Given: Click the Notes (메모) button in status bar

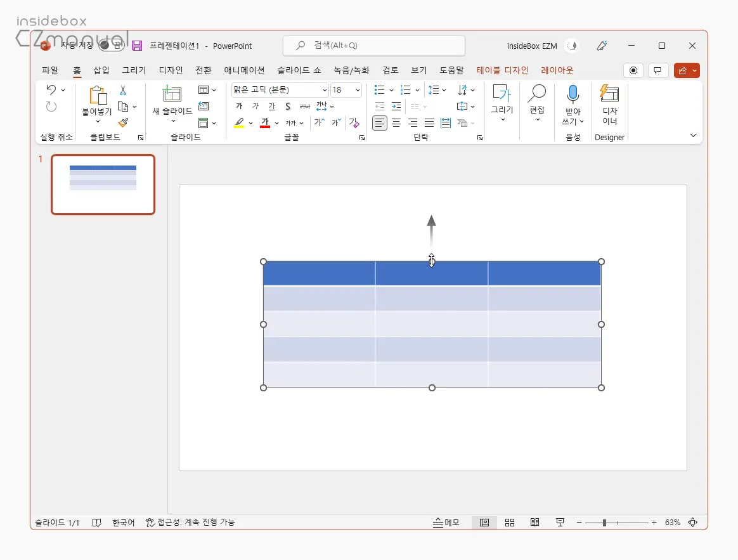Looking at the screenshot, I should pos(446,523).
